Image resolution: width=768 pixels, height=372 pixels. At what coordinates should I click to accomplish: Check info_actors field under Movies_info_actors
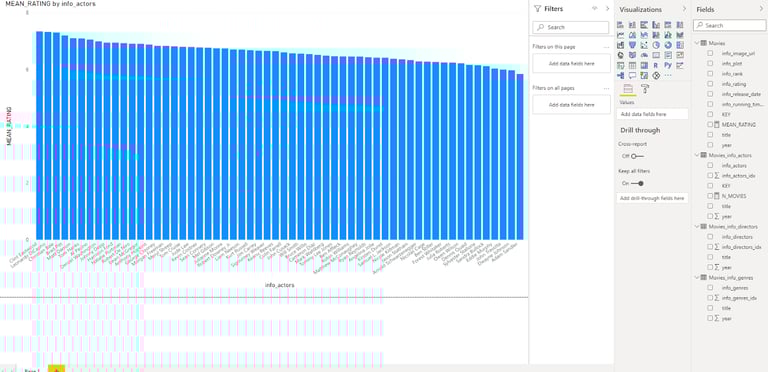(710, 165)
